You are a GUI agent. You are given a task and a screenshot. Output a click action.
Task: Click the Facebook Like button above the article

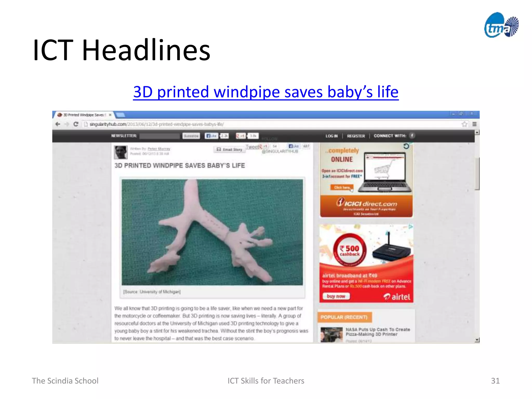[x=294, y=146]
